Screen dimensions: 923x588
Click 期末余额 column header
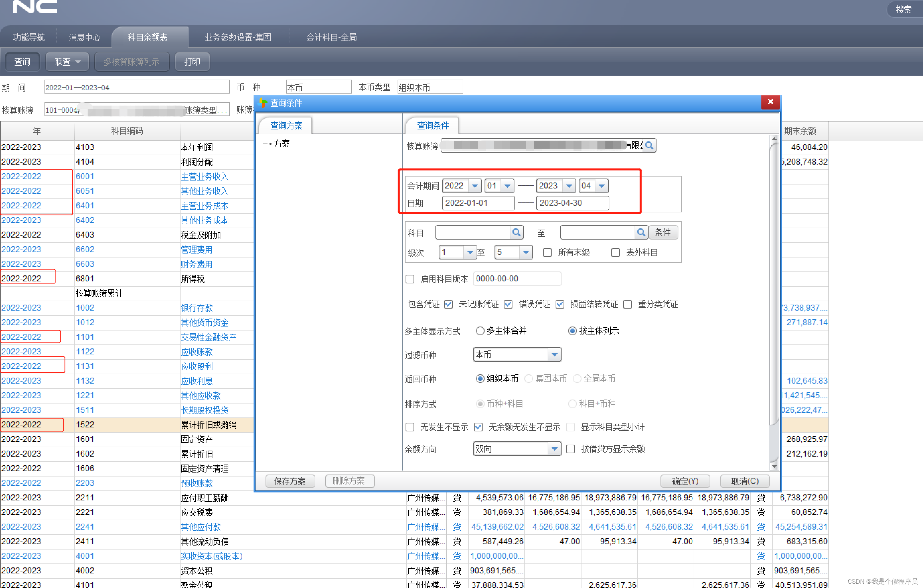pyautogui.click(x=800, y=131)
